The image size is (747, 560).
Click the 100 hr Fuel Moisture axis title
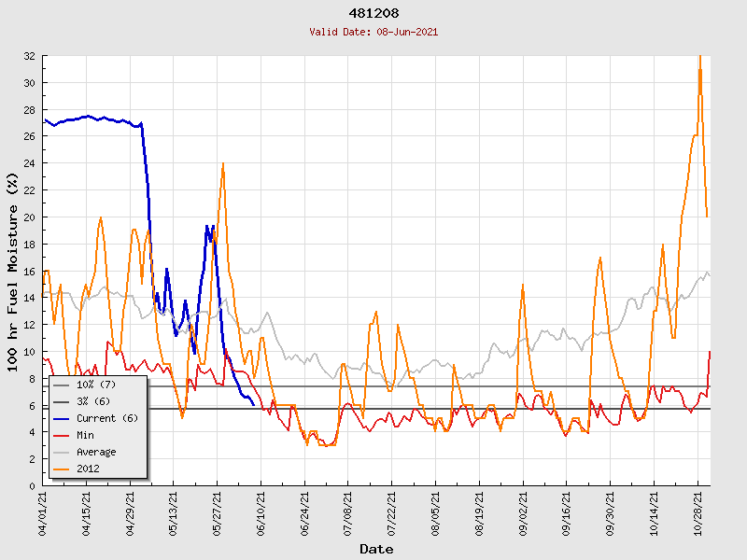click(x=14, y=271)
